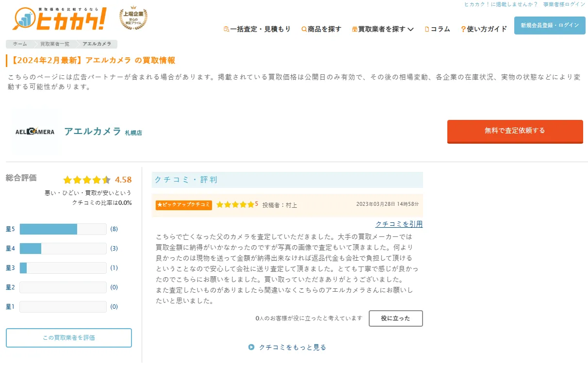Click the ヒカカク! site logo
This screenshot has height=367, width=588.
coord(59,19)
